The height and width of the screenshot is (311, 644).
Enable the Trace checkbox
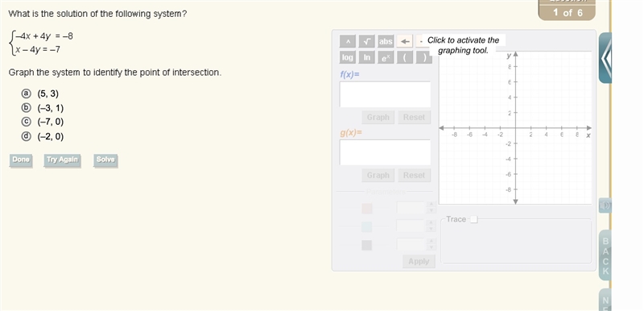coord(473,219)
